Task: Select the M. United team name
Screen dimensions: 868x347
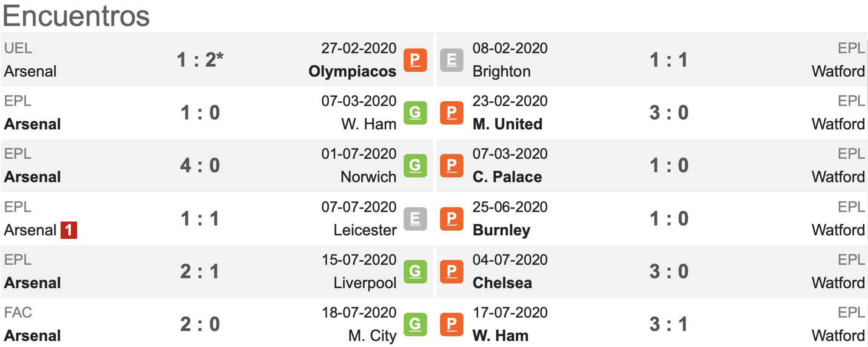Action: (507, 124)
